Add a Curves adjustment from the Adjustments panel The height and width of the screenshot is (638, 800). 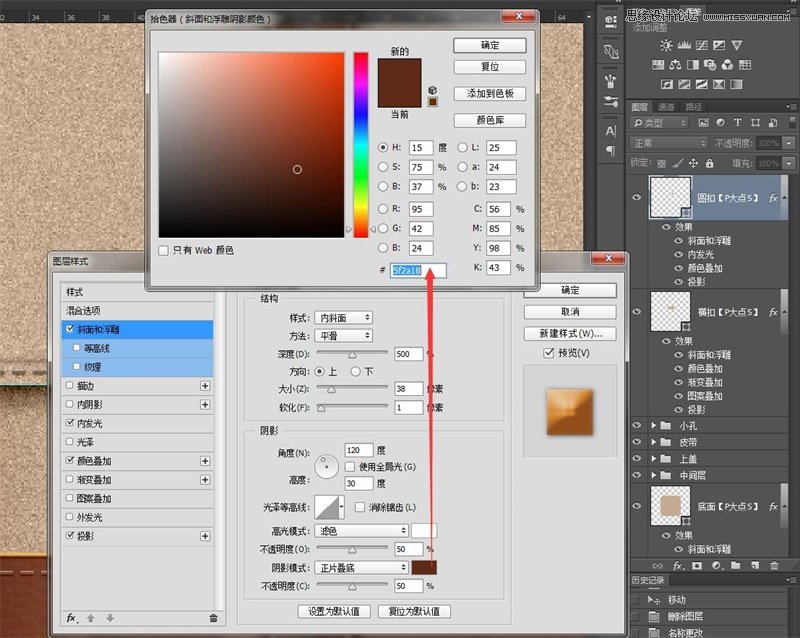pyautogui.click(x=702, y=45)
